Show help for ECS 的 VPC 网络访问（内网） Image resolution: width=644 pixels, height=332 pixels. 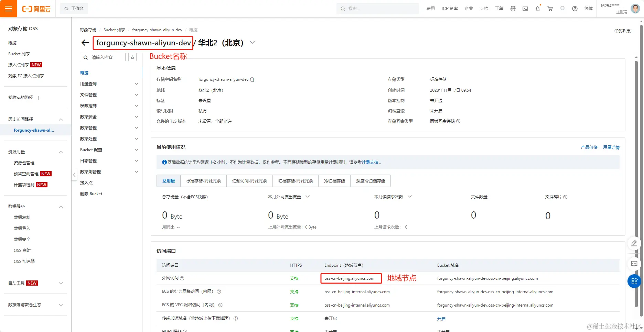pyautogui.click(x=220, y=305)
